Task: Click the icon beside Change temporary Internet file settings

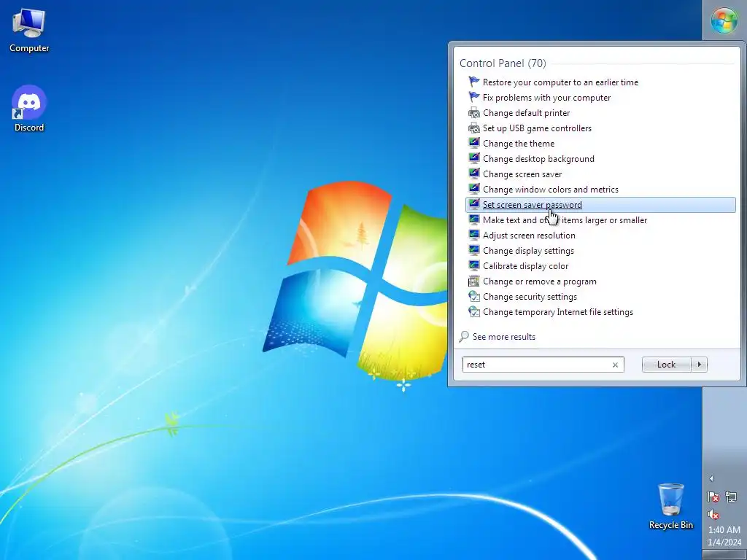Action: pyautogui.click(x=474, y=312)
